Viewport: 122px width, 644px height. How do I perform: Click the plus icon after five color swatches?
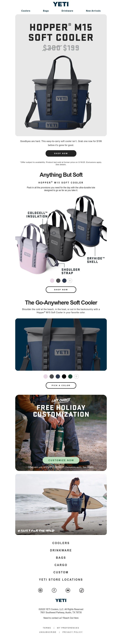pos(77,376)
